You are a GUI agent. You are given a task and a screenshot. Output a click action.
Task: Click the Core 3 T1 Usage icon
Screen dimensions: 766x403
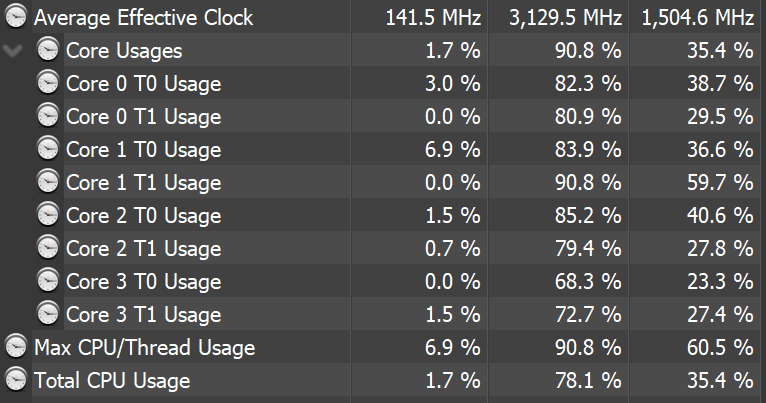pos(47,313)
